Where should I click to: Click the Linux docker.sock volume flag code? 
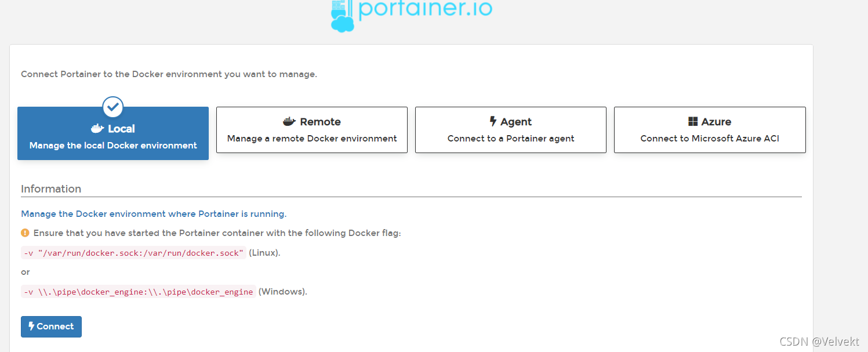pyautogui.click(x=133, y=253)
